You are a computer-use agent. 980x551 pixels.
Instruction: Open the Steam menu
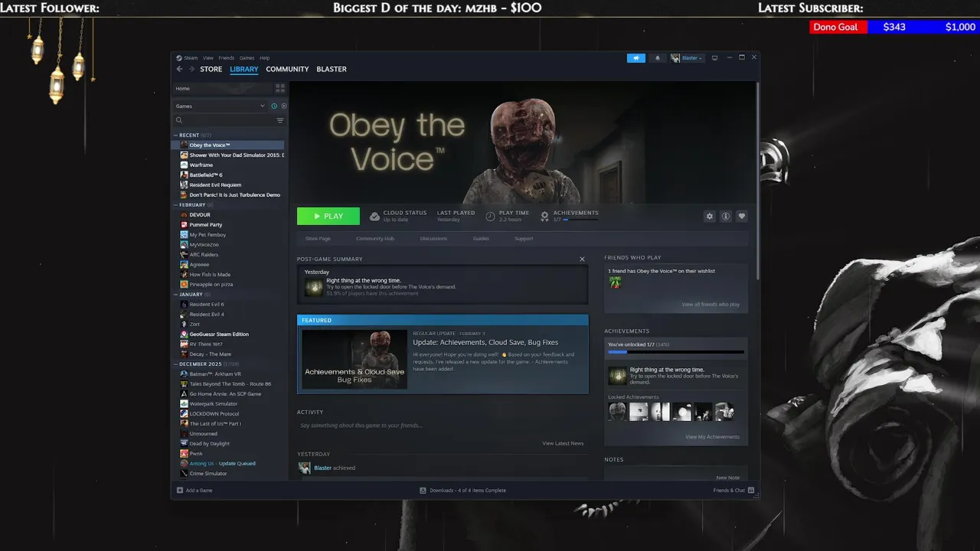191,58
